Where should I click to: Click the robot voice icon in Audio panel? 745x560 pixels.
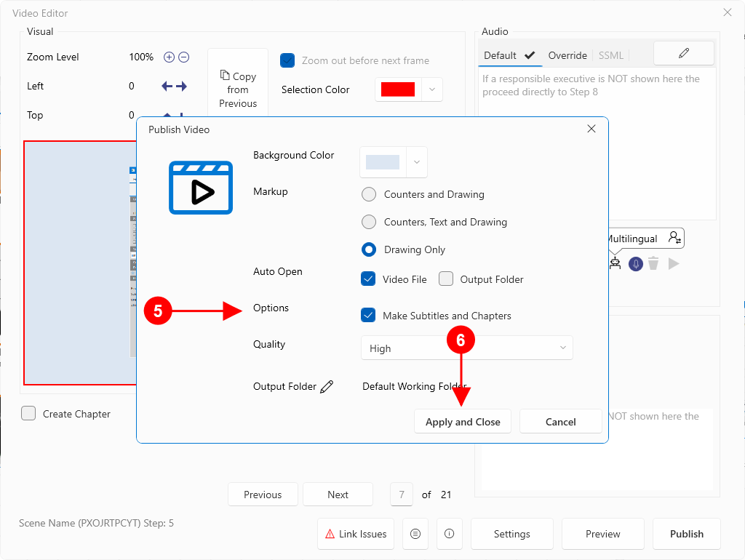[x=615, y=263]
